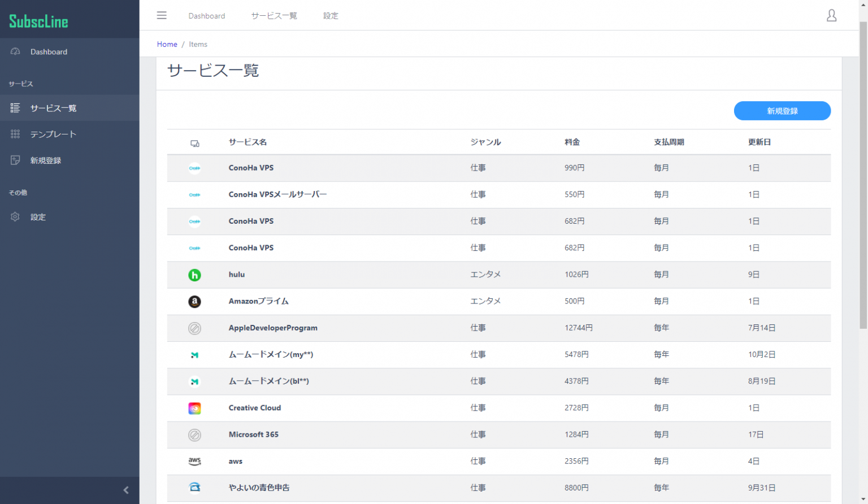Open the user profile icon
Image resolution: width=868 pixels, height=504 pixels.
click(831, 15)
